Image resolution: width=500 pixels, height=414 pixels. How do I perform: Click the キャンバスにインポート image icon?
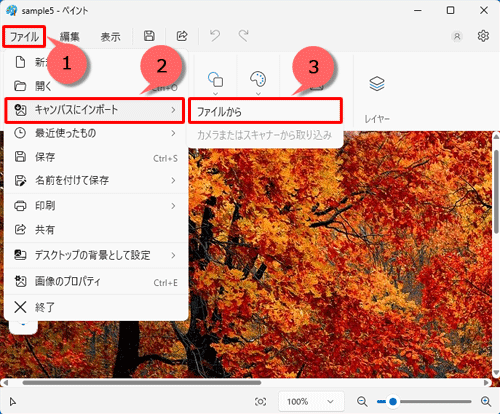[20, 110]
